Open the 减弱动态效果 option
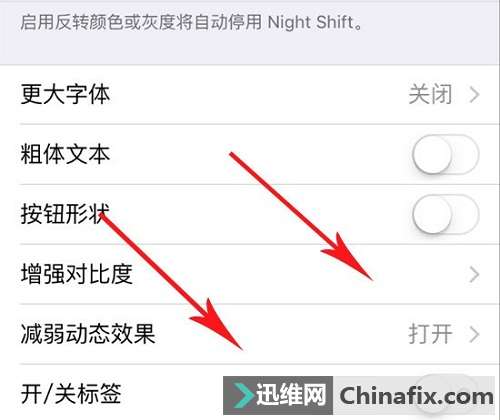 point(250,334)
